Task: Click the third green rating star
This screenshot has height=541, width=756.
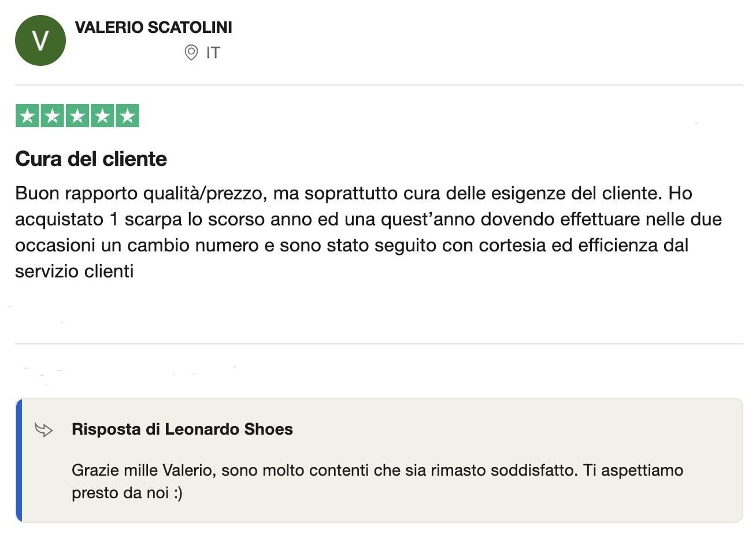Action: (x=77, y=116)
